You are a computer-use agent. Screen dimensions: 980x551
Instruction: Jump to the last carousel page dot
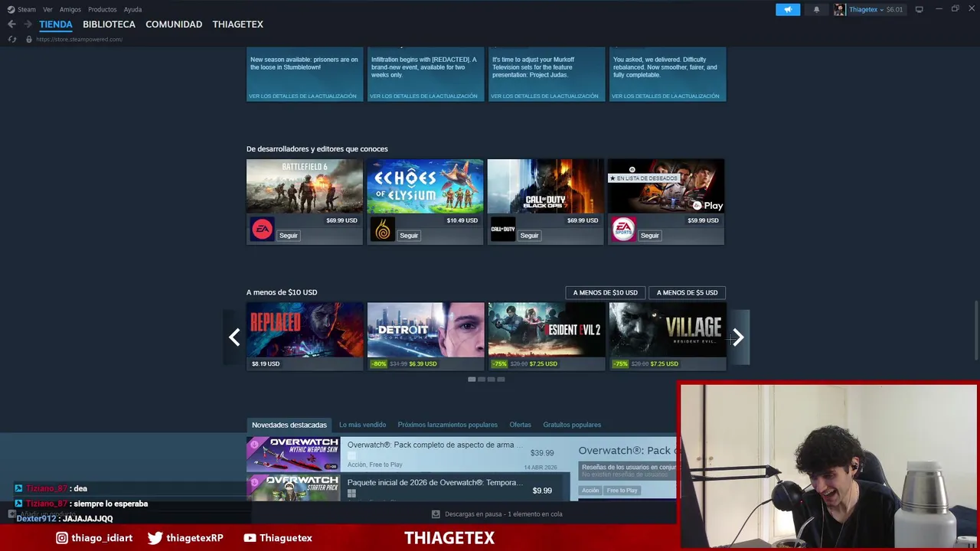click(501, 379)
